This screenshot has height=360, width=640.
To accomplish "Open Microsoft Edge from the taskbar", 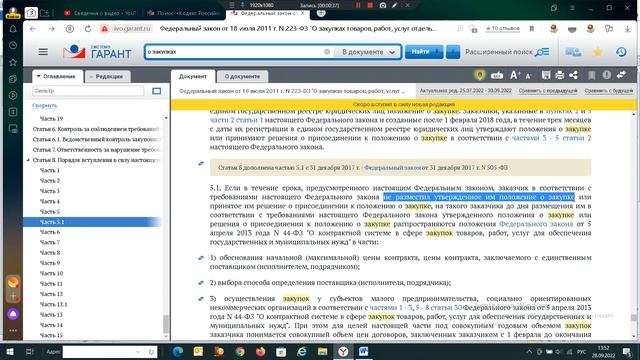I will (x=177, y=351).
